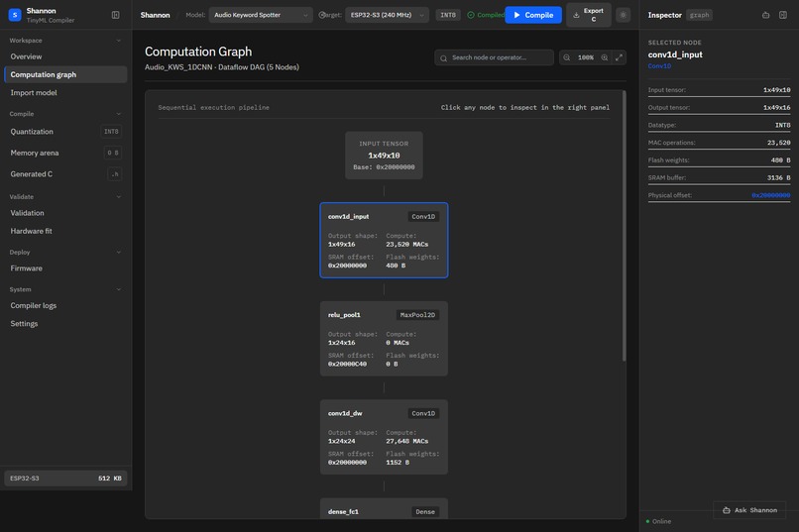Click the 0x20000C40 SRAM offset value

[x=347, y=364]
